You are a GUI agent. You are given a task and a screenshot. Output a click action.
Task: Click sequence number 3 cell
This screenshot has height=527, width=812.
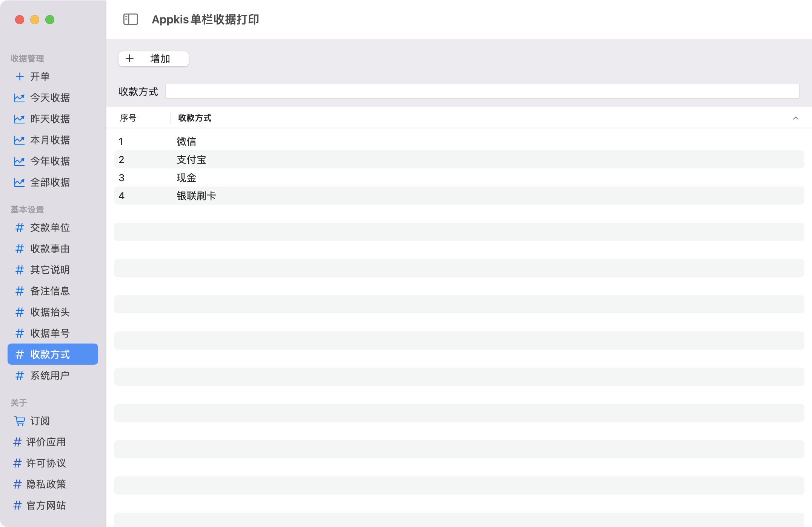[x=121, y=178]
